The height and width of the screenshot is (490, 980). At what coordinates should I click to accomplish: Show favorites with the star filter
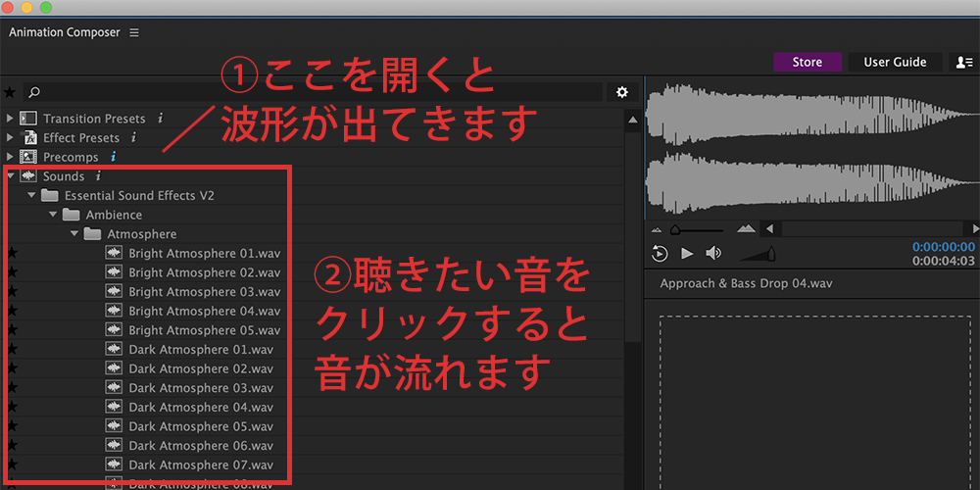10,92
